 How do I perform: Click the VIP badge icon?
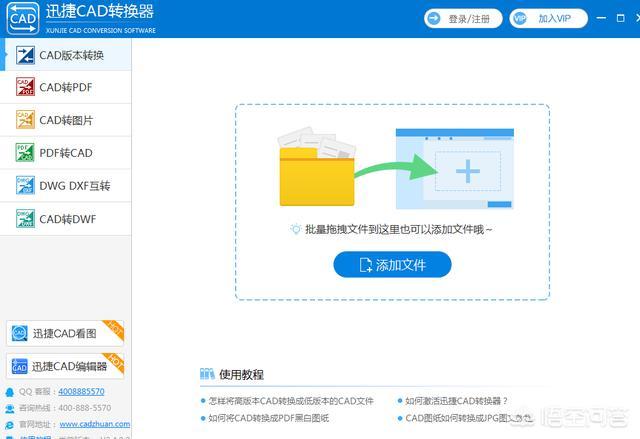point(520,18)
